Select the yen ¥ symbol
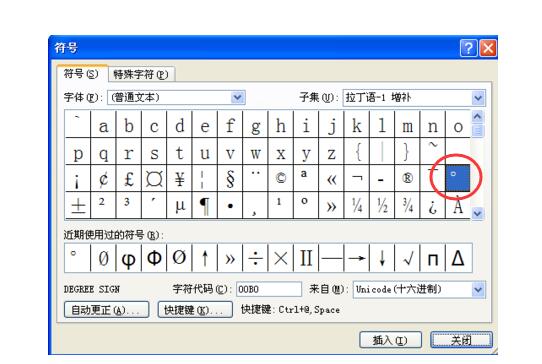542x364 pixels. [x=179, y=178]
